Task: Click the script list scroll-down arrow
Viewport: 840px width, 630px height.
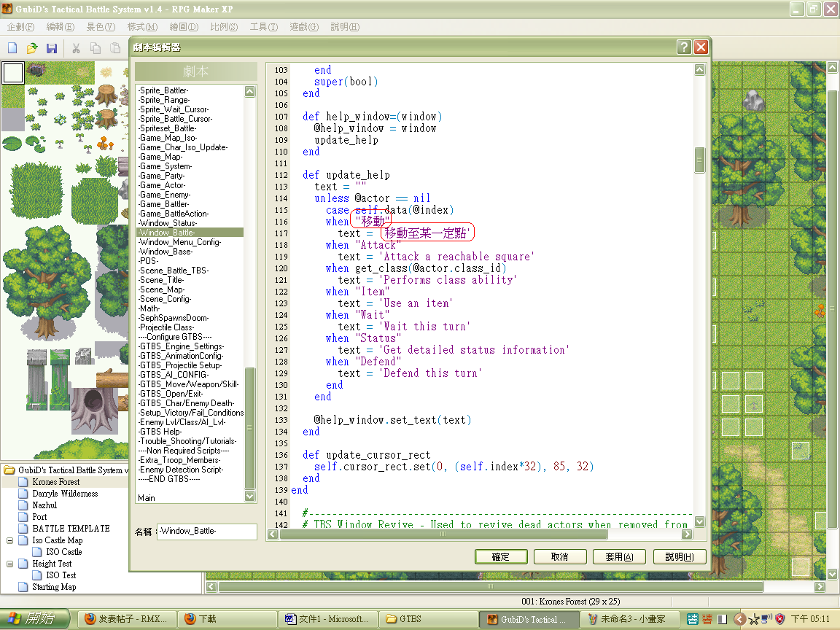Action: pyautogui.click(x=249, y=496)
